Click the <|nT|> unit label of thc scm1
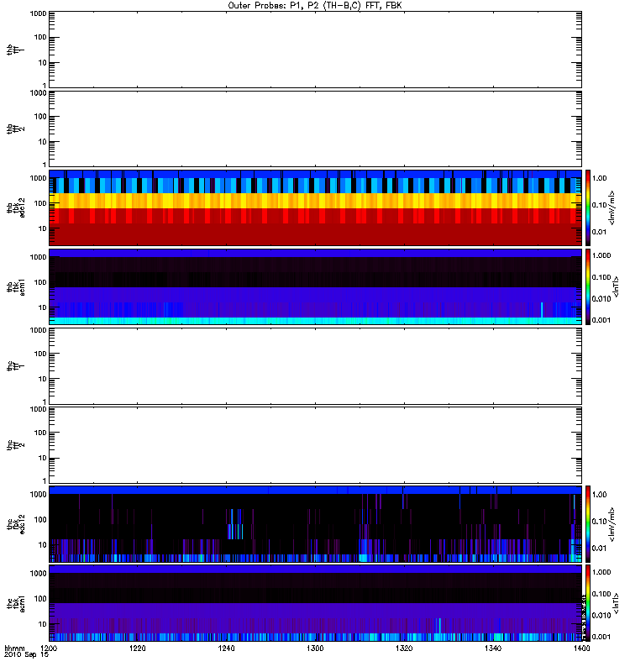This screenshot has width=630, height=672. click(616, 603)
